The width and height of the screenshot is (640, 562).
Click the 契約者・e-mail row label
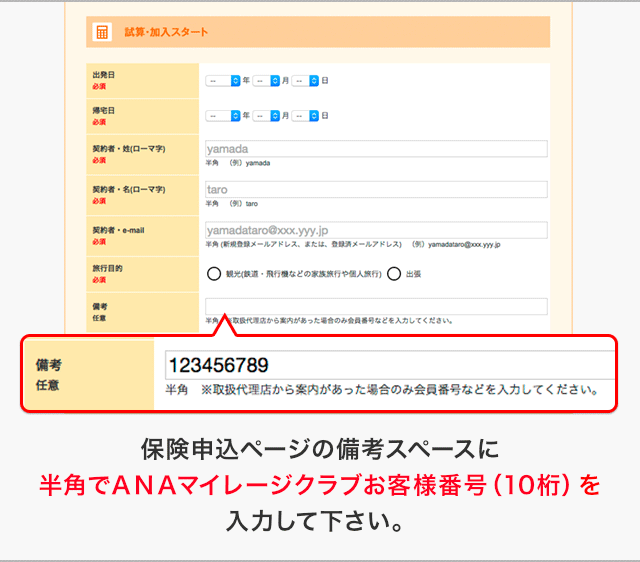tap(118, 229)
